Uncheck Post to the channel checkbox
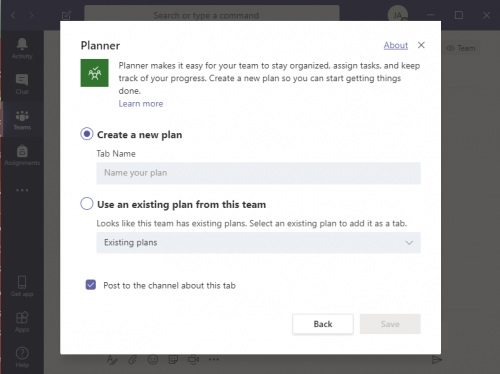This screenshot has height=374, width=500. [91, 285]
